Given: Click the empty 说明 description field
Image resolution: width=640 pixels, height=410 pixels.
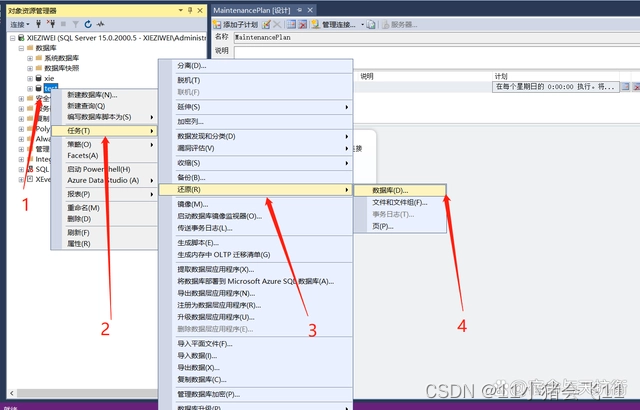Looking at the screenshot, I should pos(437,52).
